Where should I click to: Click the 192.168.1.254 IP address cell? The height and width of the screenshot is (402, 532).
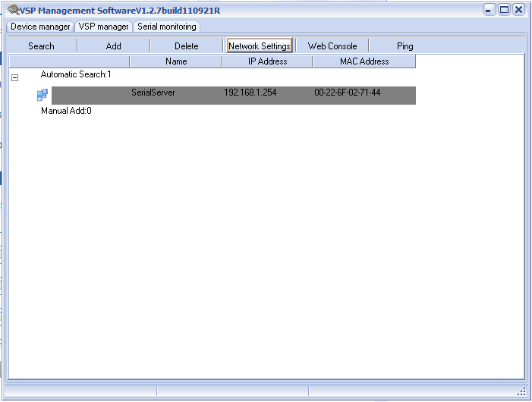250,93
